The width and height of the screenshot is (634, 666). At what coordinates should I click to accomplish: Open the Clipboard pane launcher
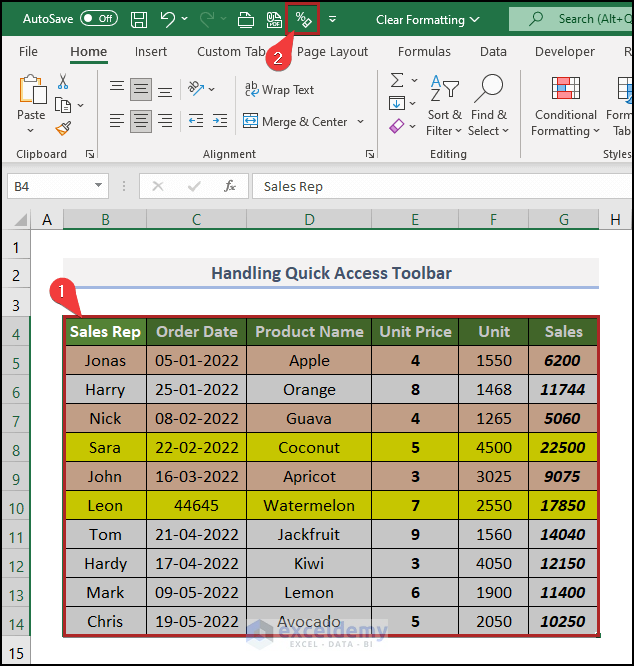pos(90,154)
